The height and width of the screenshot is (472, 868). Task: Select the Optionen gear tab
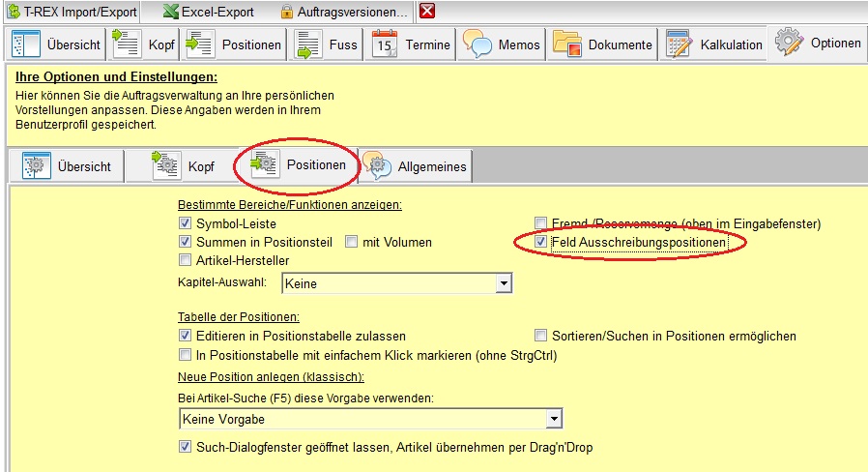coord(818,44)
